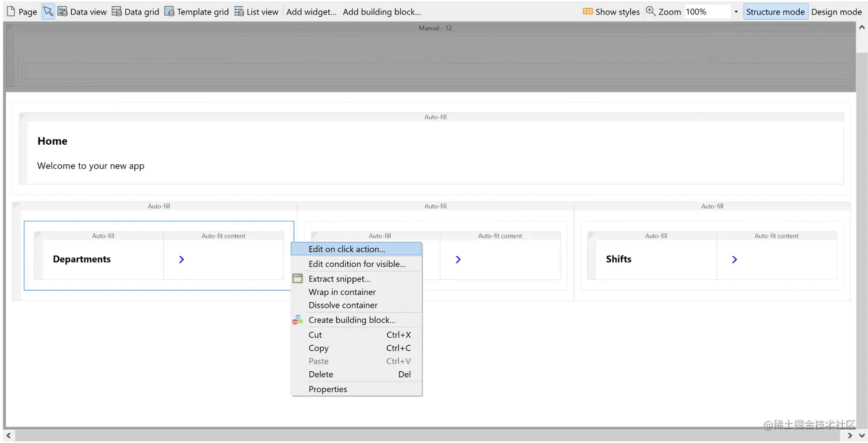This screenshot has width=868, height=443.
Task: Select the pointer selection tool
Action: pyautogui.click(x=48, y=11)
